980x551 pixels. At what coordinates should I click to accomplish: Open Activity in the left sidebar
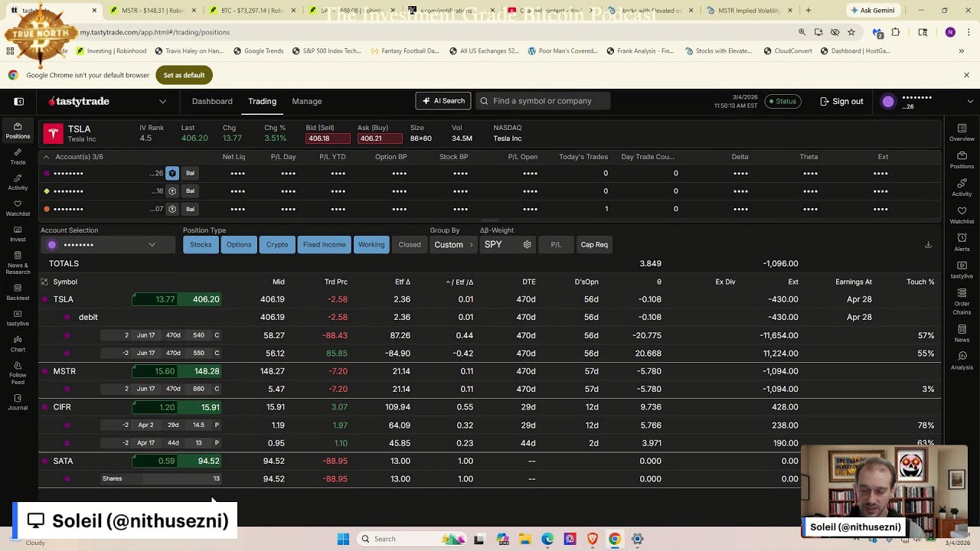(18, 183)
